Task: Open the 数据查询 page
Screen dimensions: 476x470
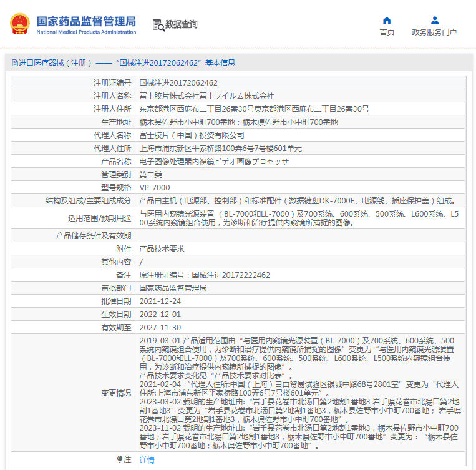Action: pyautogui.click(x=182, y=24)
